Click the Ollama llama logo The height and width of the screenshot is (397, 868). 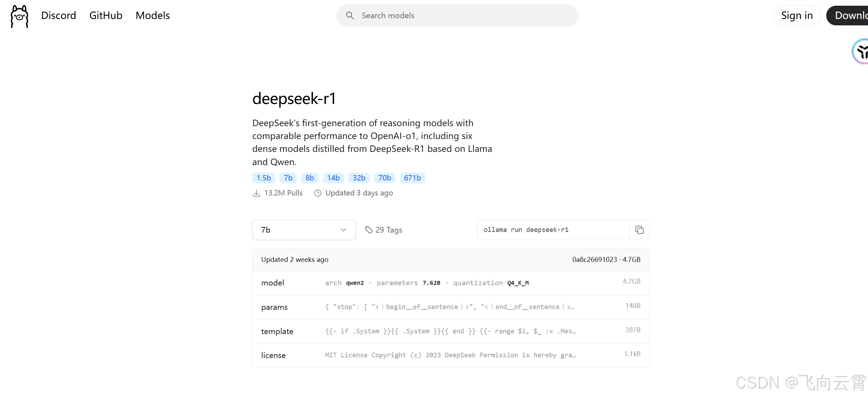point(19,16)
